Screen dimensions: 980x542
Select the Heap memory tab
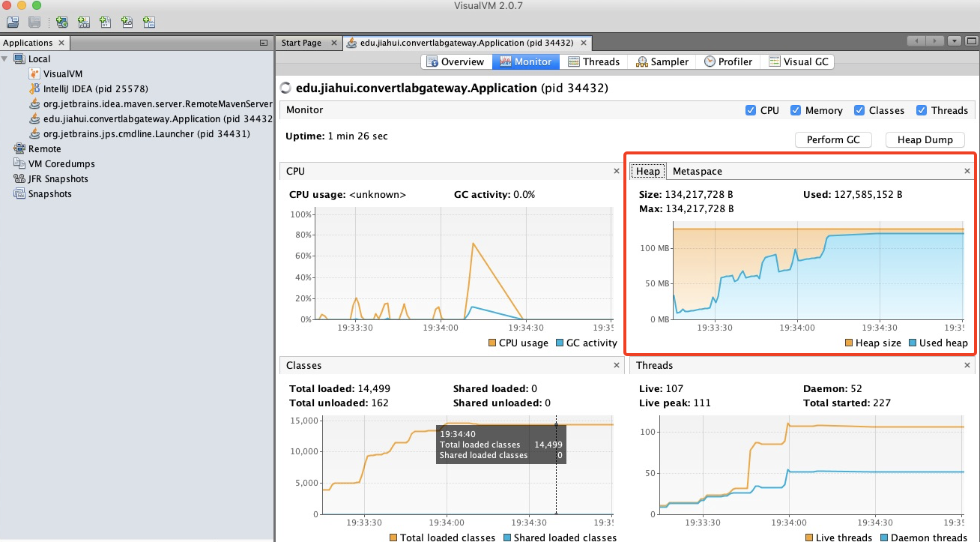(x=648, y=172)
